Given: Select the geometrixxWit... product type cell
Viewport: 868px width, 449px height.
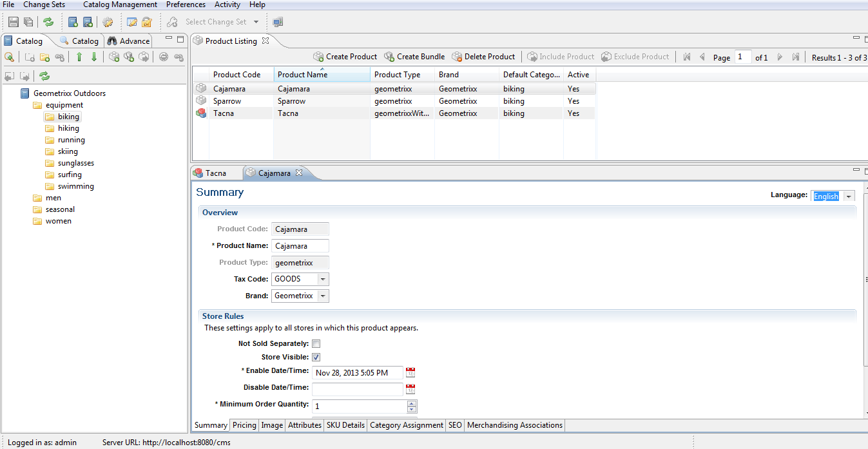Looking at the screenshot, I should coord(402,113).
